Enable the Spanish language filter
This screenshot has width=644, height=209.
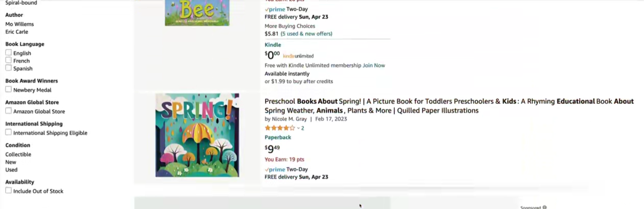9,68
